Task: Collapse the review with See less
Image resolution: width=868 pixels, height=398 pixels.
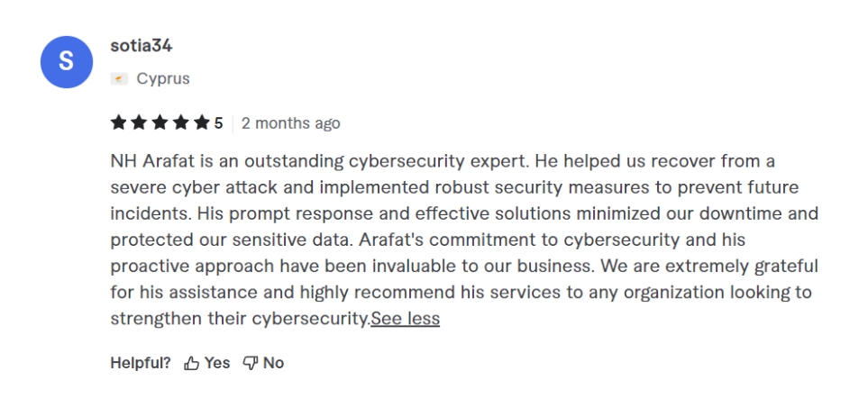Action: pyautogui.click(x=405, y=319)
